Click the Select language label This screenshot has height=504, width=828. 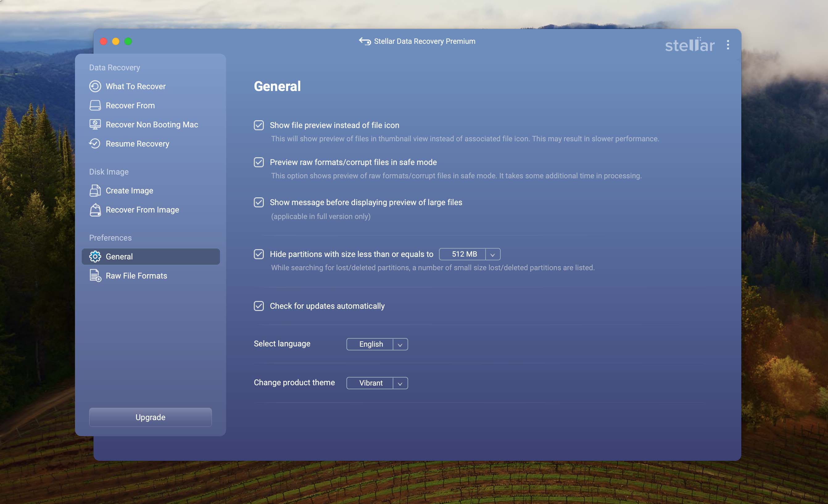pyautogui.click(x=282, y=344)
